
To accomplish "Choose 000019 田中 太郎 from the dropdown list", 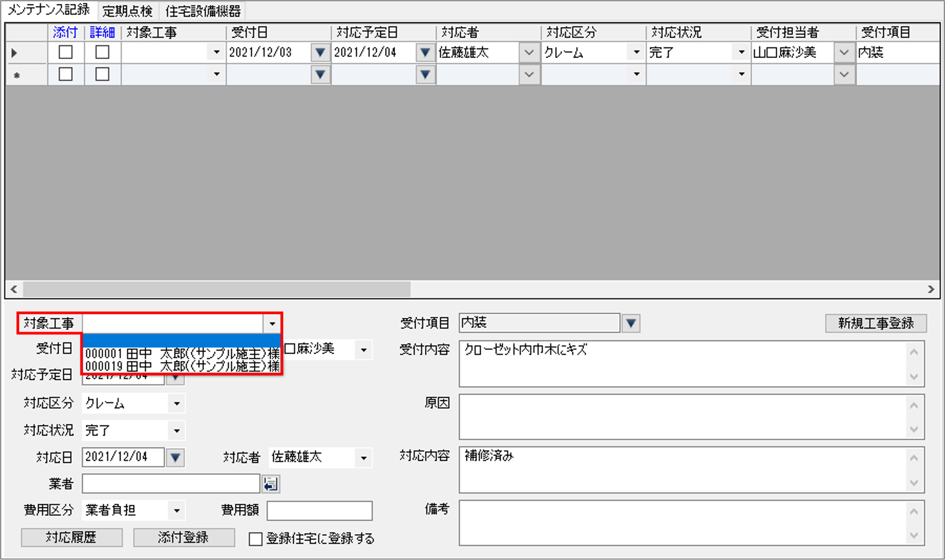I will tap(182, 367).
